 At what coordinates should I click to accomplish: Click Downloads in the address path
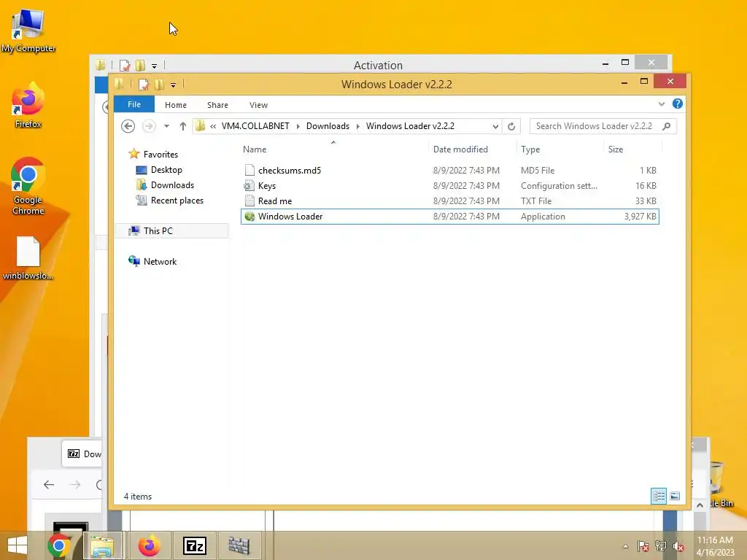point(328,126)
